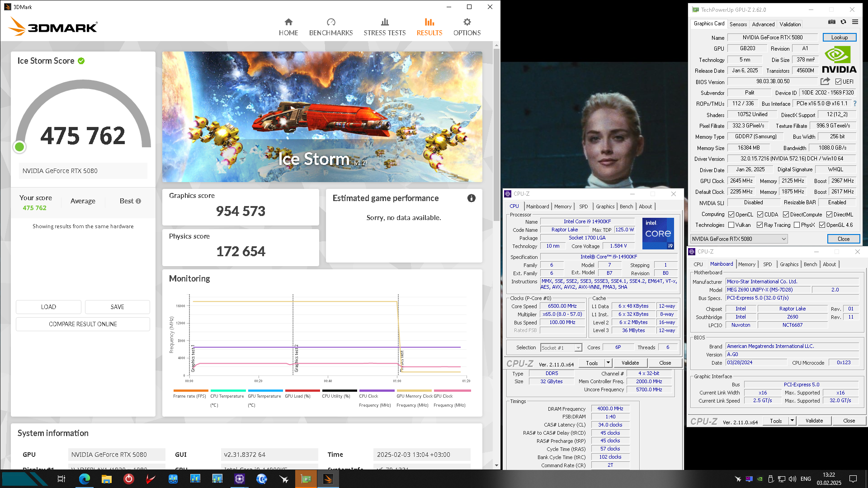868x488 pixels.
Task: Click the NVIDIA tray icon
Action: [760, 479]
